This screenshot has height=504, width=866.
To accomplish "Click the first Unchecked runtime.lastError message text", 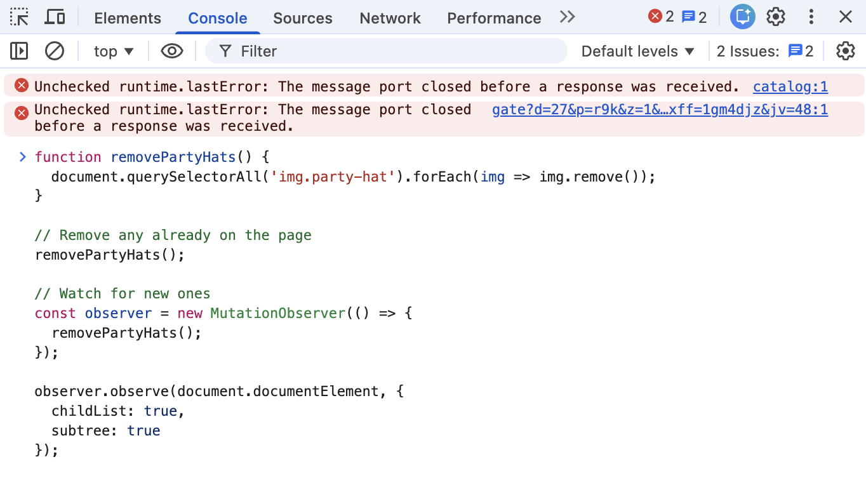I will tap(387, 86).
